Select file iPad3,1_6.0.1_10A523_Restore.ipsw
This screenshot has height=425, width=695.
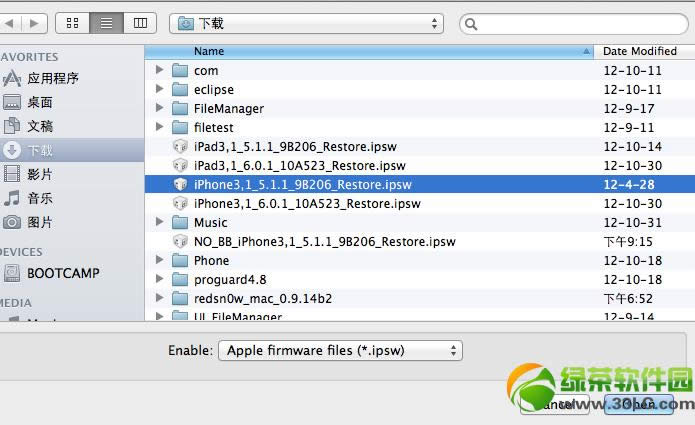[300, 166]
